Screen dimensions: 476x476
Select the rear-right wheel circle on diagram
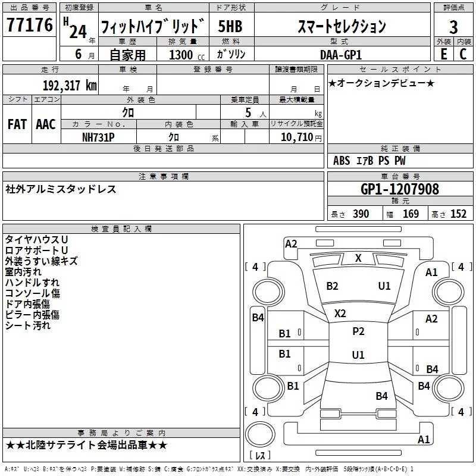(449, 388)
